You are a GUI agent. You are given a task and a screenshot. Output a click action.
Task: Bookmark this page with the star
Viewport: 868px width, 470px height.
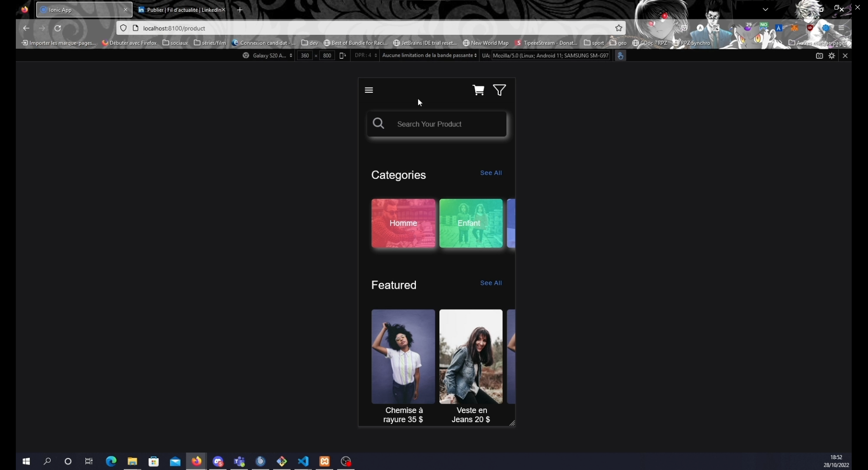pos(619,28)
